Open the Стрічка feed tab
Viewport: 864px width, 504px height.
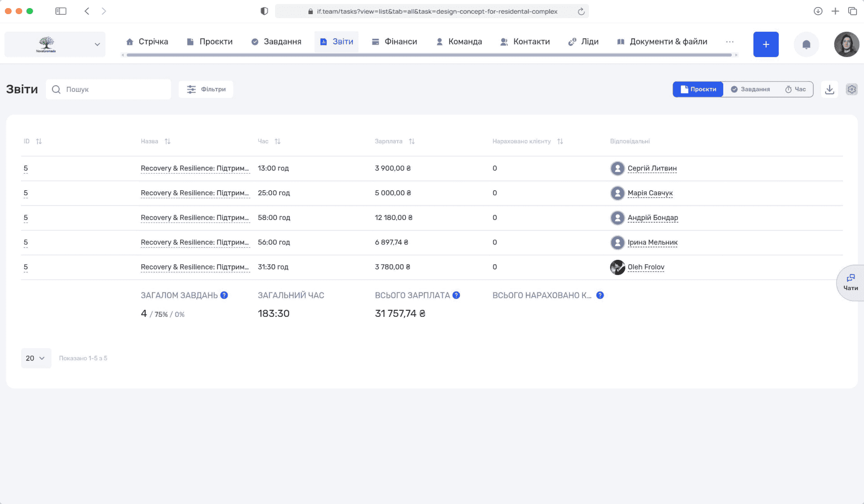(x=147, y=42)
